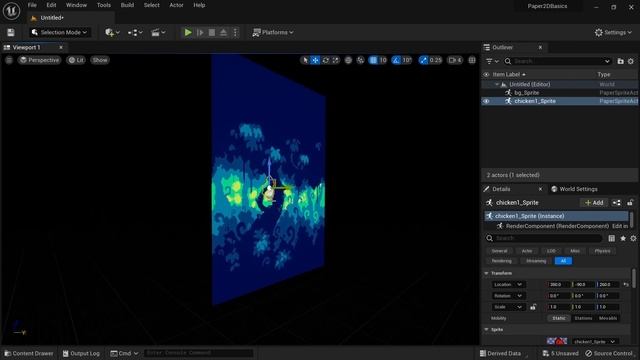Change the rotation snap value of 10°

tap(407, 60)
